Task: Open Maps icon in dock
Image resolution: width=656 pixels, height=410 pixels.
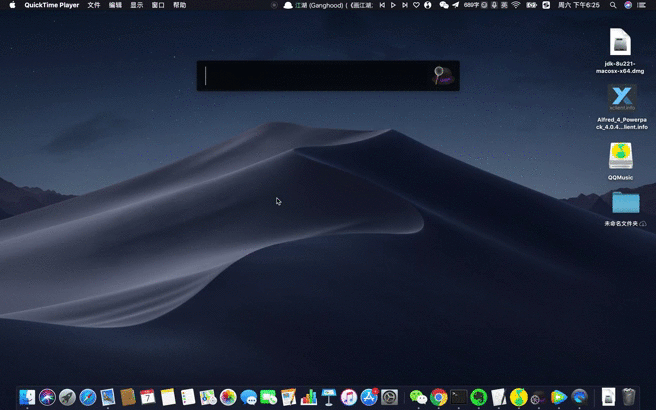Action: coord(208,397)
